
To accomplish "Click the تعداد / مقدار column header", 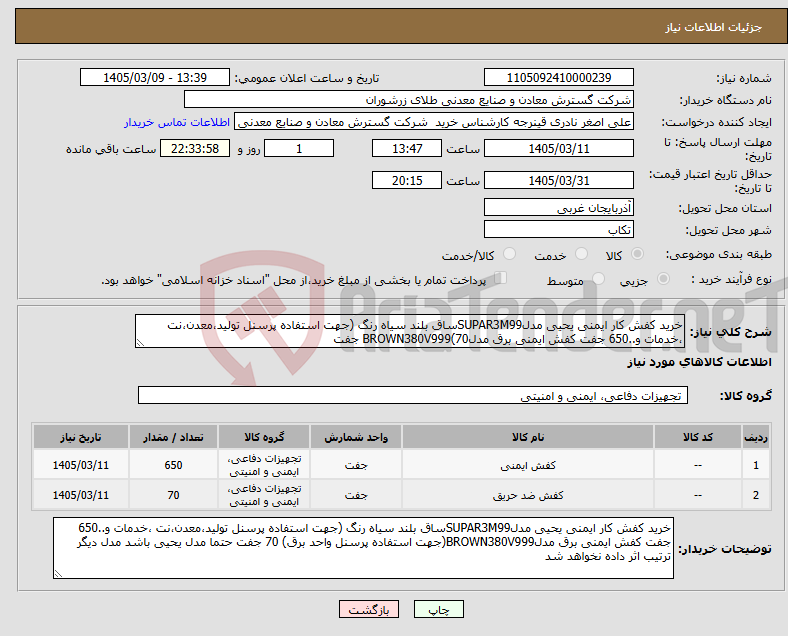I will pyautogui.click(x=173, y=437).
